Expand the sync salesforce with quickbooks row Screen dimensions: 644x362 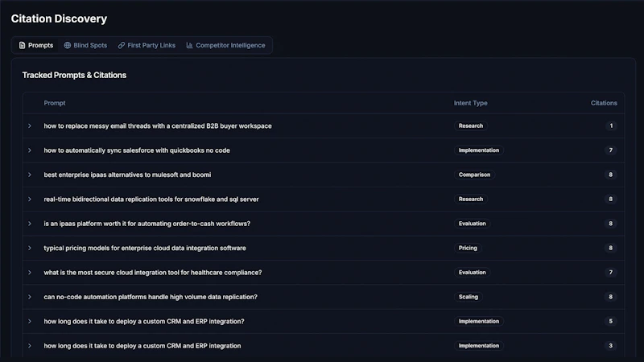30,150
